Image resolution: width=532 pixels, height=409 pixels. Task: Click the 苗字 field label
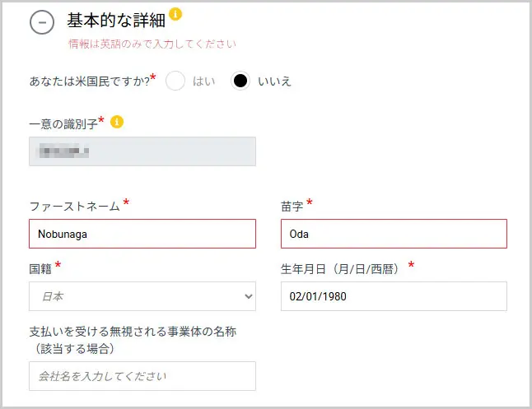click(292, 205)
